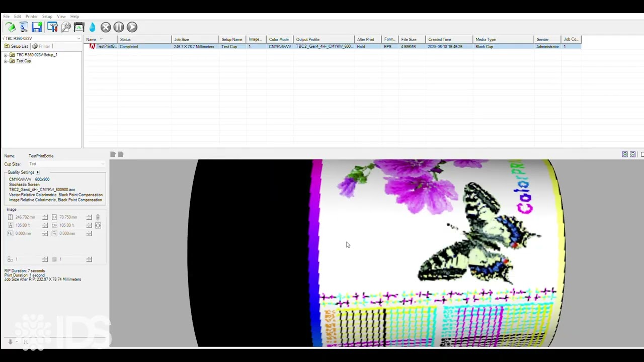Click the first view-mode icon above the preview
This screenshot has width=644, height=362.
(x=625, y=154)
